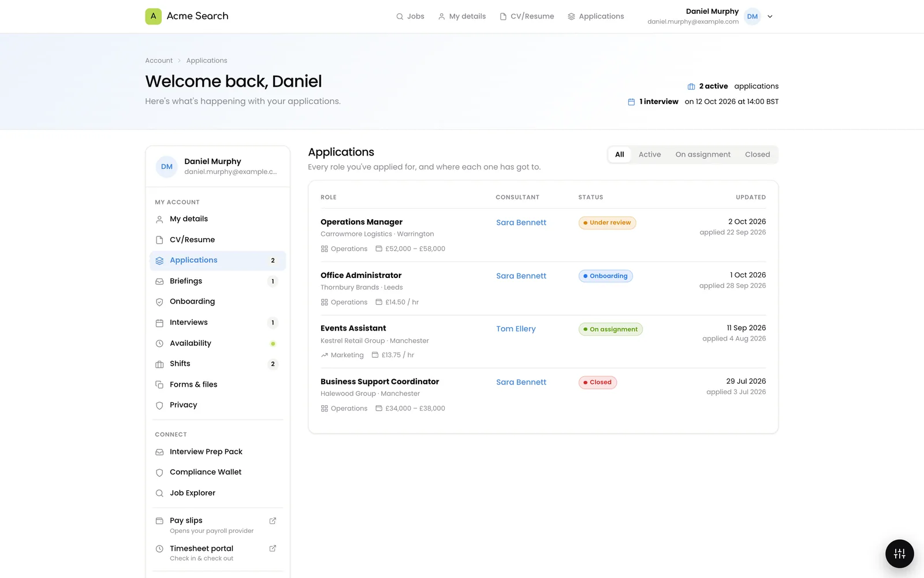
Task: Click the Job Explorer search icon
Action: click(x=159, y=493)
